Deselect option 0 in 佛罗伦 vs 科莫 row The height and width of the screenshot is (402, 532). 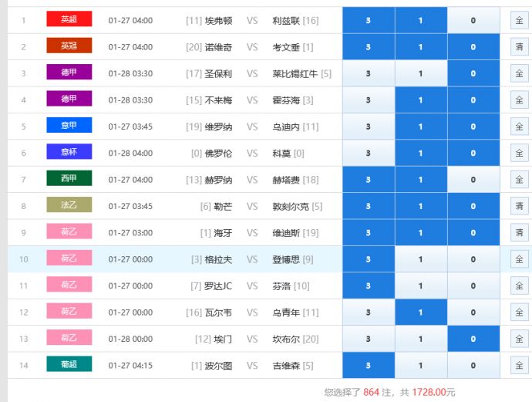(x=473, y=154)
